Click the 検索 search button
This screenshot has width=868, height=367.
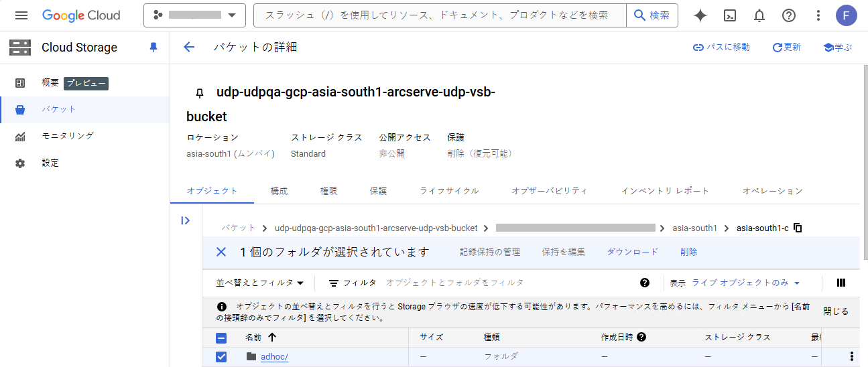pyautogui.click(x=652, y=15)
